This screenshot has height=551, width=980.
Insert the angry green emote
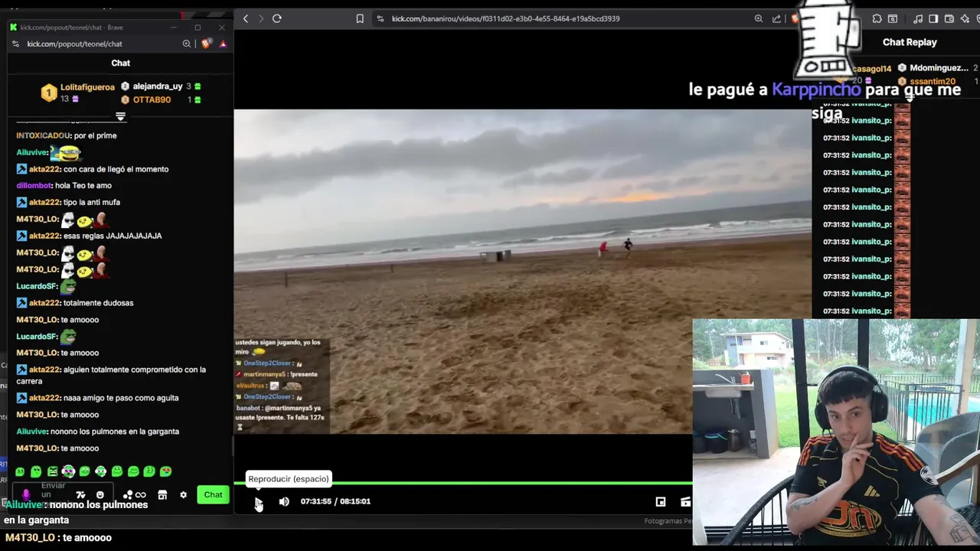52,471
